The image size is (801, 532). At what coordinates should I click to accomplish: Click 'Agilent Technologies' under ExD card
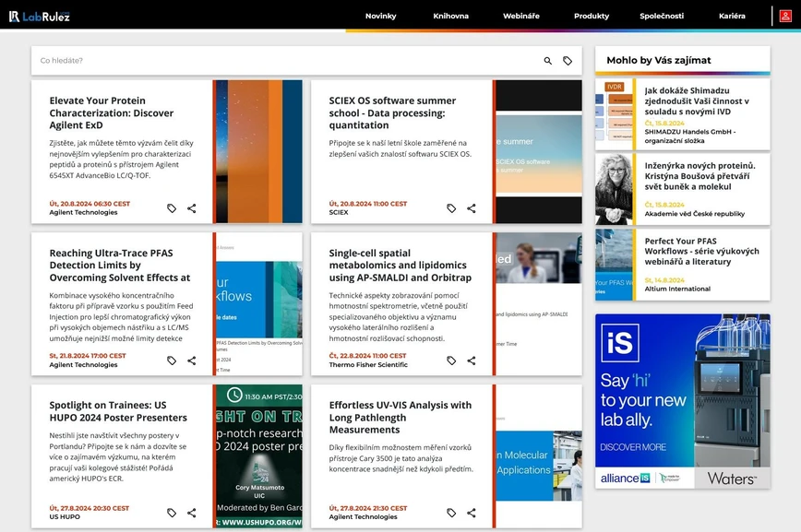point(83,212)
